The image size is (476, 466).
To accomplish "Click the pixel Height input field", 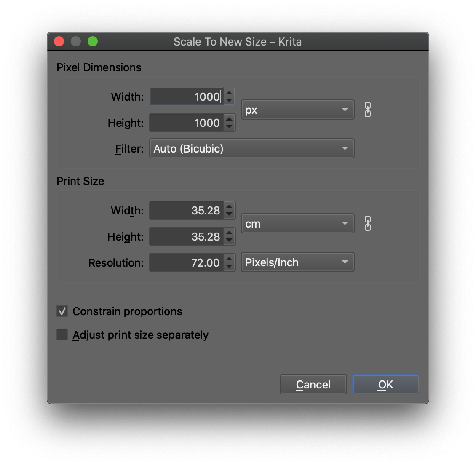I will [x=187, y=123].
